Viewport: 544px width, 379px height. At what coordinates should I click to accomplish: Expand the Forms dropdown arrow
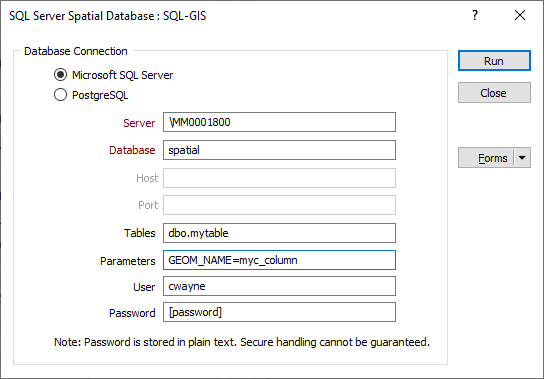[x=522, y=158]
